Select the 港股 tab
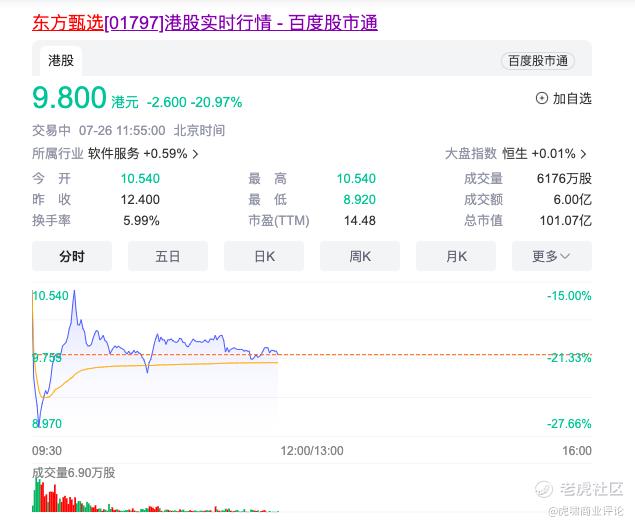The image size is (635, 525). pyautogui.click(x=61, y=61)
